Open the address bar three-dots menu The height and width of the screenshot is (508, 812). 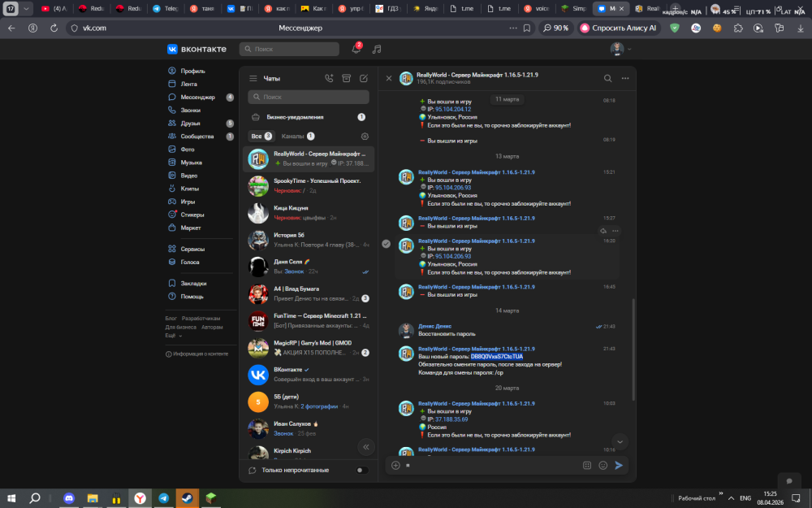point(512,28)
